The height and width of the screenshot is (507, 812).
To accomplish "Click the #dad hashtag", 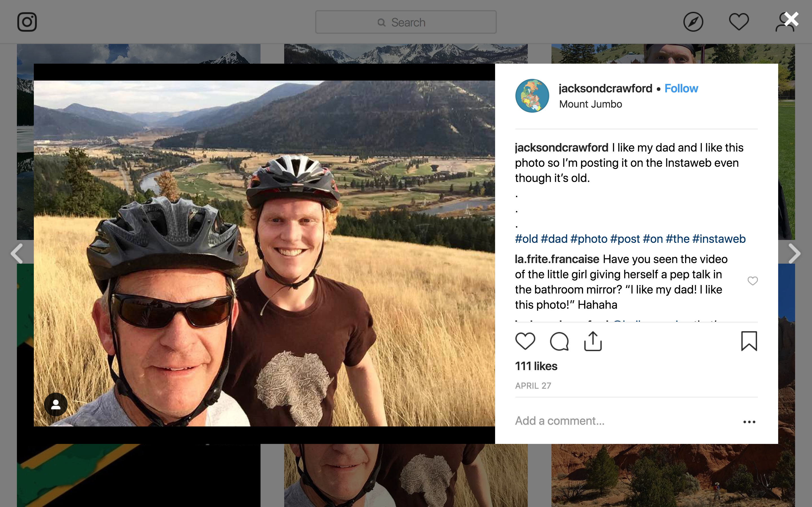I will click(x=554, y=239).
